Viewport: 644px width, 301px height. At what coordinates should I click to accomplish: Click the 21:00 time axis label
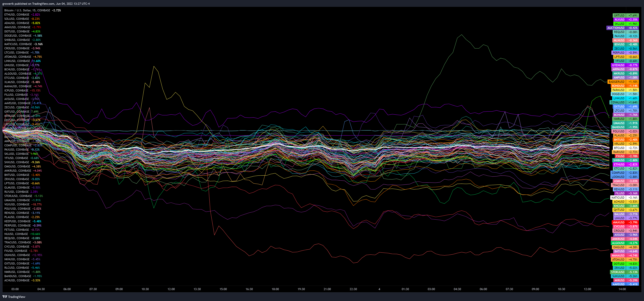pyautogui.click(x=327, y=289)
